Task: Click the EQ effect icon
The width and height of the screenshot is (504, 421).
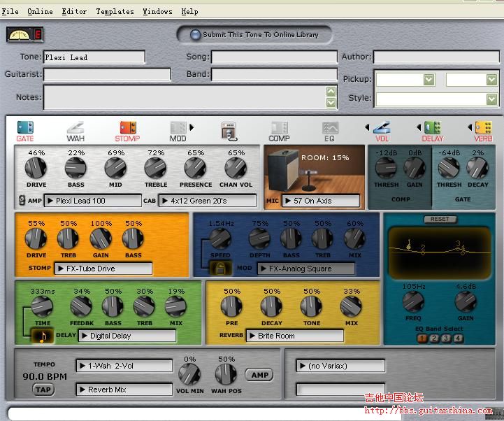Action: click(x=330, y=129)
